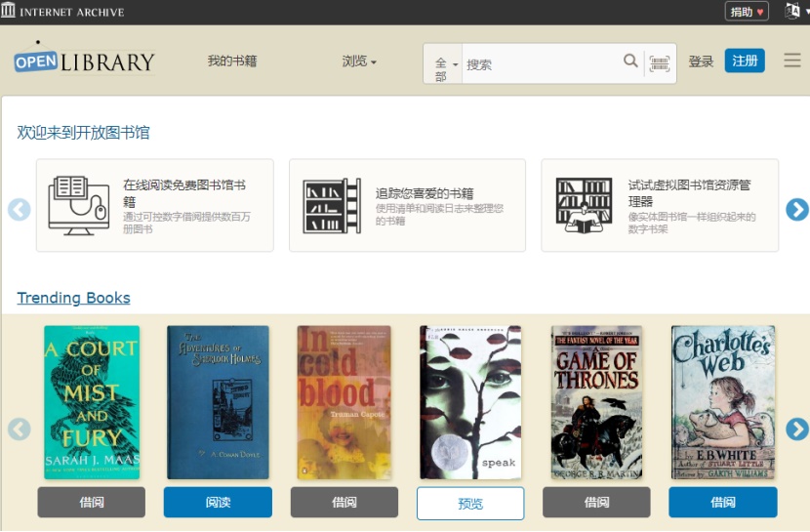
Task: Go back in welcome carousel with left arrow
Action: (20, 210)
